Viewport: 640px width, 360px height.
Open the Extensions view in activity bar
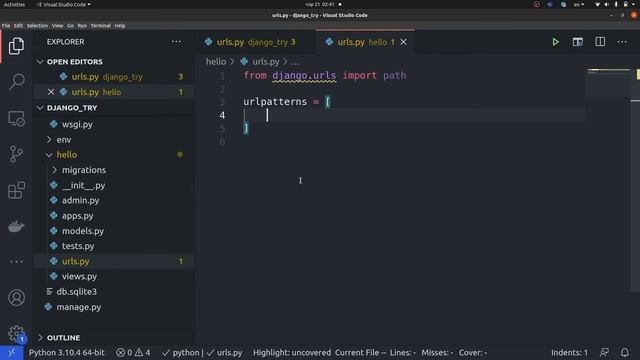16,190
